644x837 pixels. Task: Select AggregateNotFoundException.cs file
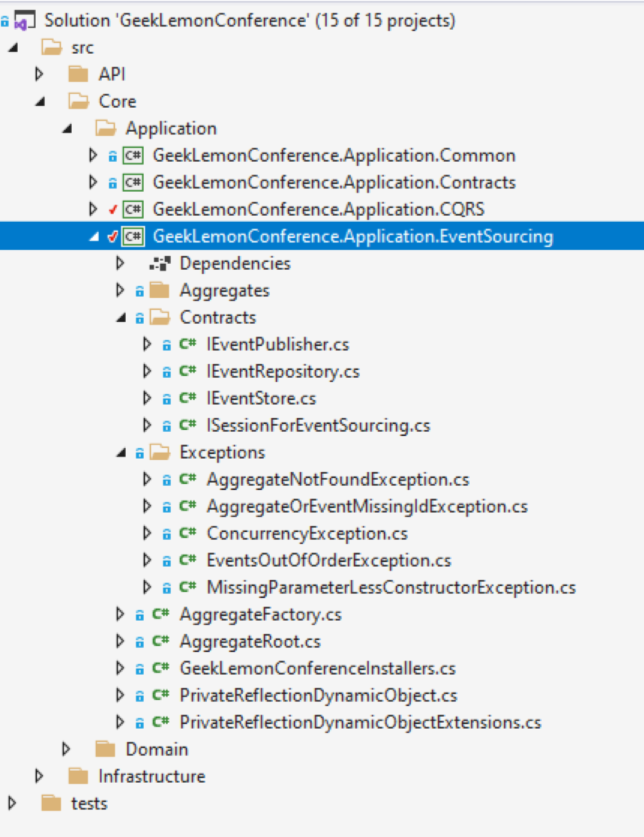[x=338, y=480]
